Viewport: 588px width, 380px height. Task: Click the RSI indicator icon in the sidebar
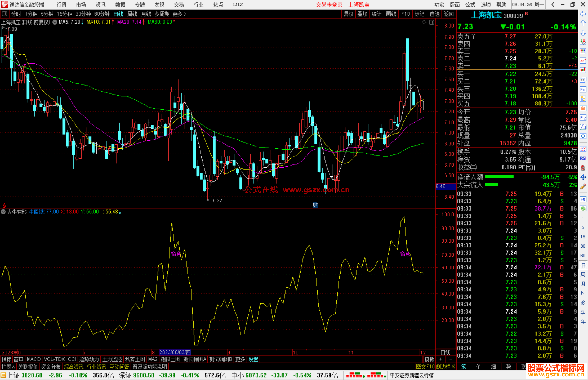coord(583,158)
